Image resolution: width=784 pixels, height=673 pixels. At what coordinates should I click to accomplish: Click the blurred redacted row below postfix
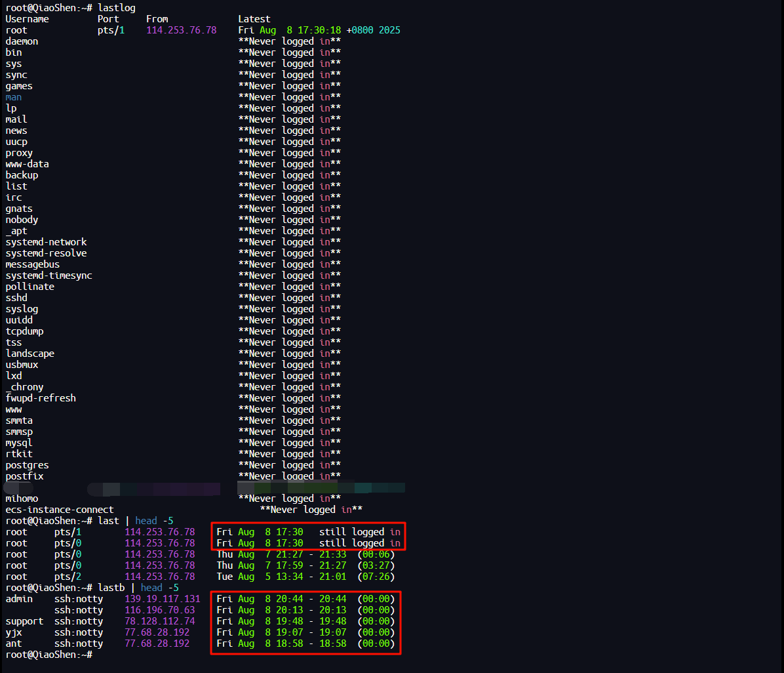[x=203, y=488]
